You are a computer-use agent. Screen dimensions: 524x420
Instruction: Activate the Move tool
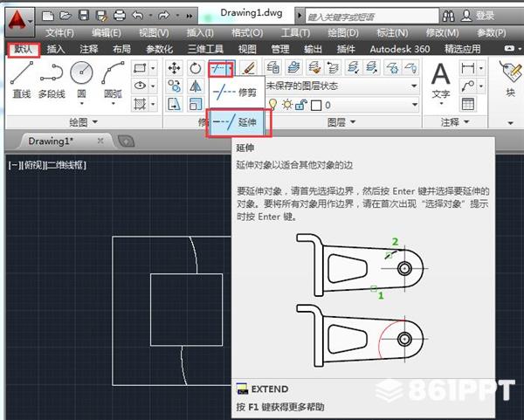tap(175, 68)
